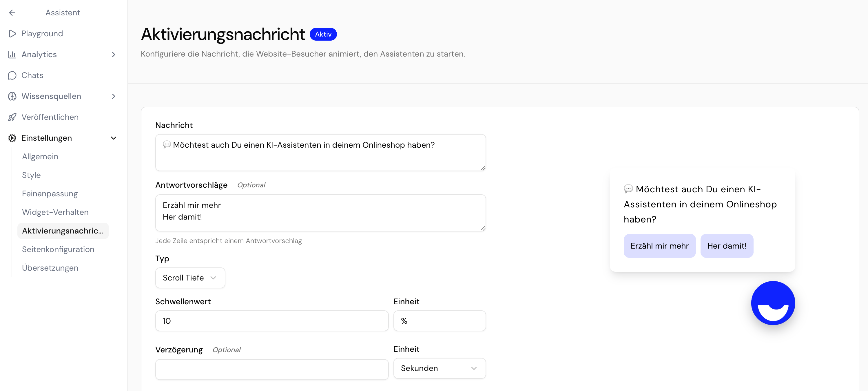This screenshot has width=868, height=391.
Task: Click the Aktiv status badge
Action: pyautogui.click(x=323, y=34)
